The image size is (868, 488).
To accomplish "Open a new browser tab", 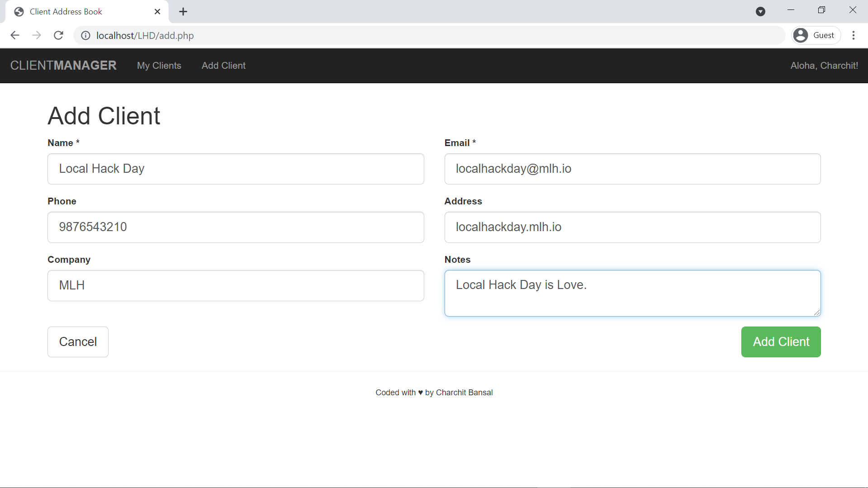I will click(183, 12).
